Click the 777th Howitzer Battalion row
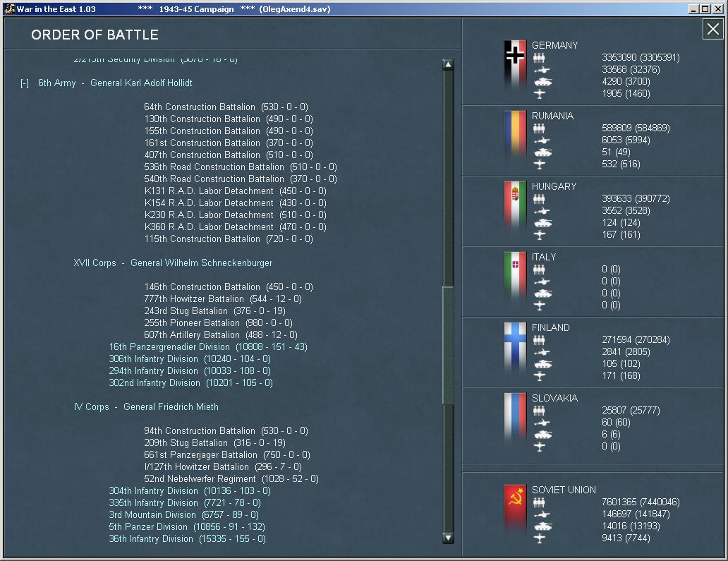 223,299
